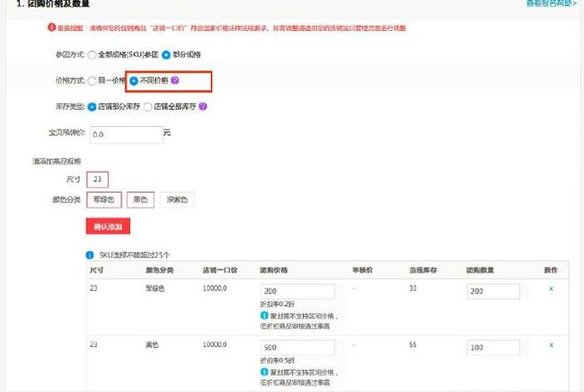Open help icon next to 店铺全部库存
The width and height of the screenshot is (584, 392).
coord(203,107)
